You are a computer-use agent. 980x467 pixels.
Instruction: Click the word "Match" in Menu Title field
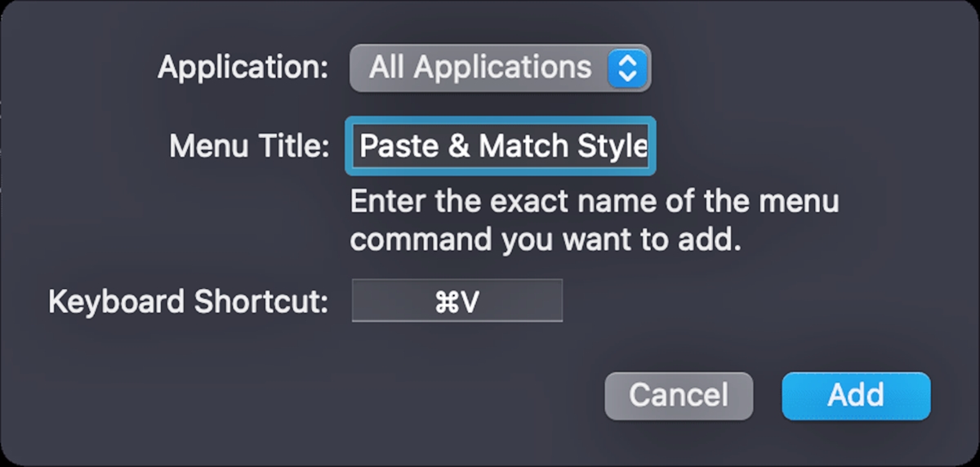pos(524,147)
